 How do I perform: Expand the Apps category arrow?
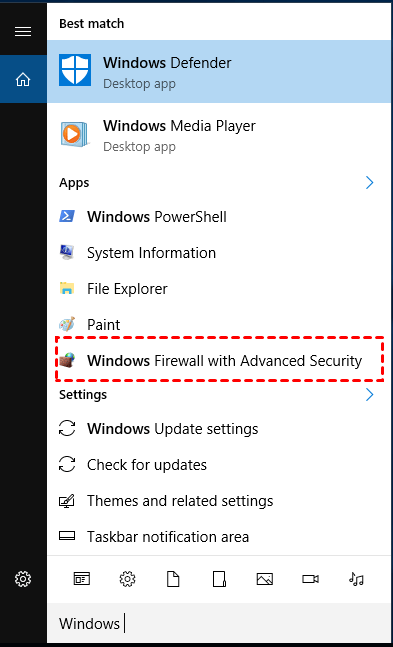click(x=369, y=182)
